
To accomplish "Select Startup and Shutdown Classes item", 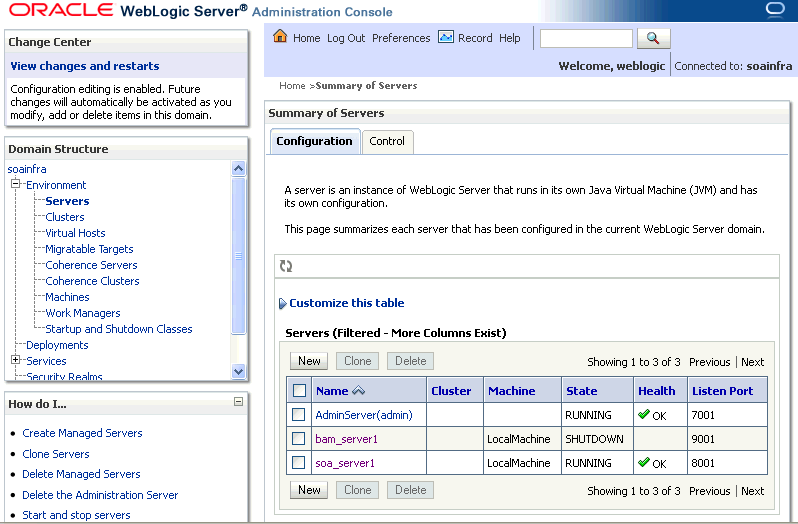I will (x=119, y=329).
